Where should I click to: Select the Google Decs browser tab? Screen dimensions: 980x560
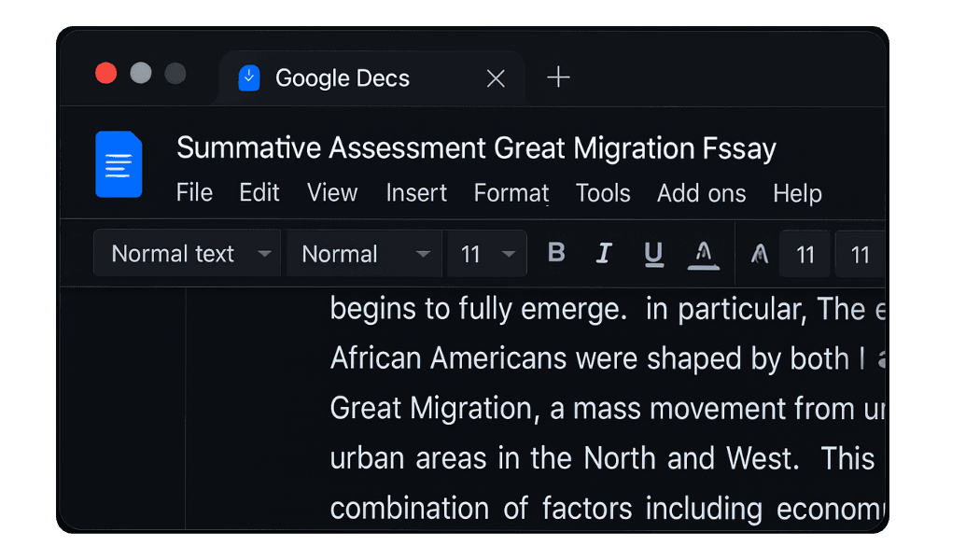(371, 78)
